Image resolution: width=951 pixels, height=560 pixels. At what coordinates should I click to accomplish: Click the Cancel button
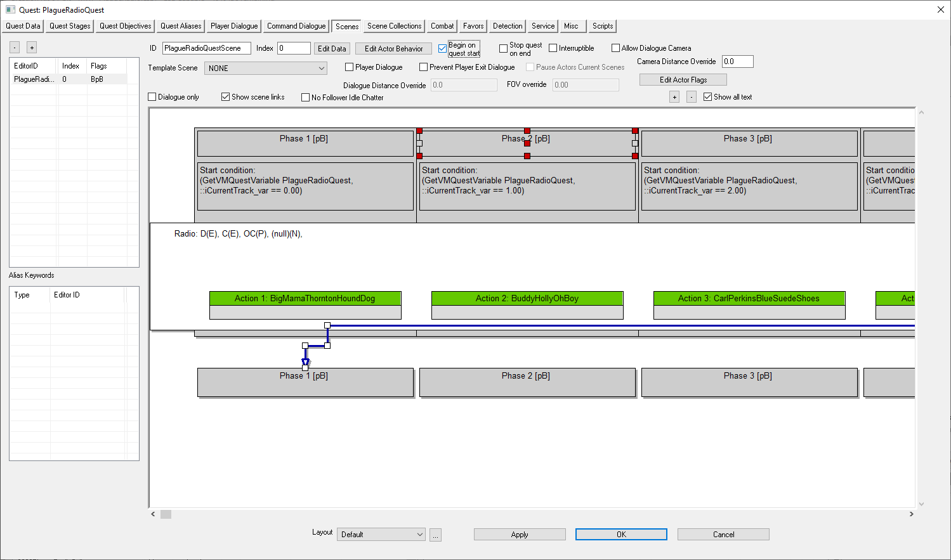point(723,535)
